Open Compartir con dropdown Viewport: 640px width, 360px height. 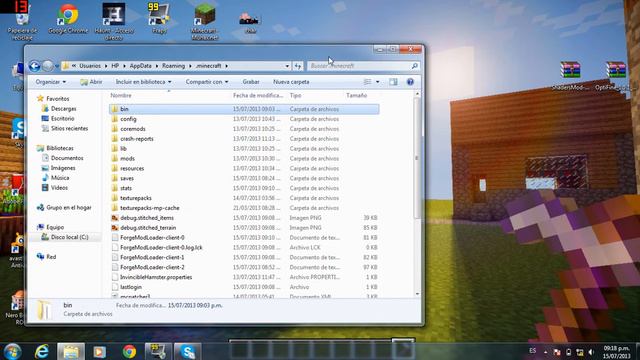[207, 82]
